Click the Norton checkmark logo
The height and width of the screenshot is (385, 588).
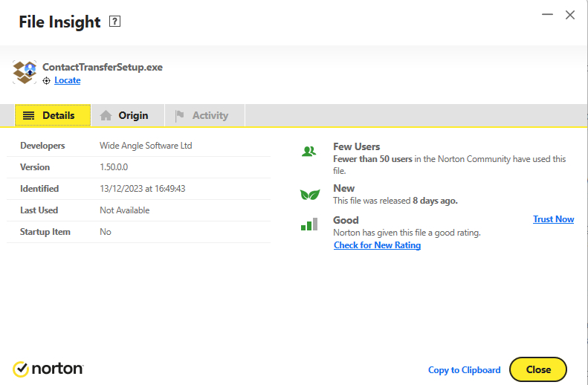21,369
